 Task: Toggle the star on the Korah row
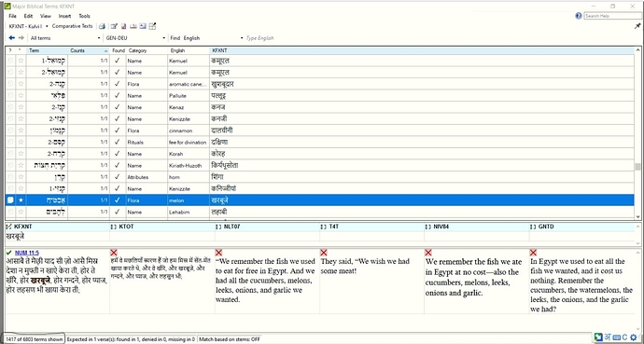click(21, 154)
